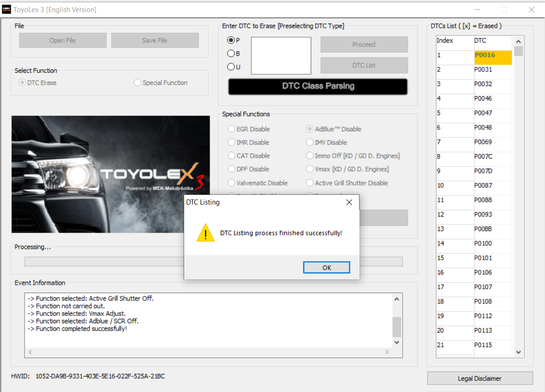Image resolution: width=545 pixels, height=392 pixels.
Task: Click Event Information horizontal scroll left arrow
Action: coord(30,352)
